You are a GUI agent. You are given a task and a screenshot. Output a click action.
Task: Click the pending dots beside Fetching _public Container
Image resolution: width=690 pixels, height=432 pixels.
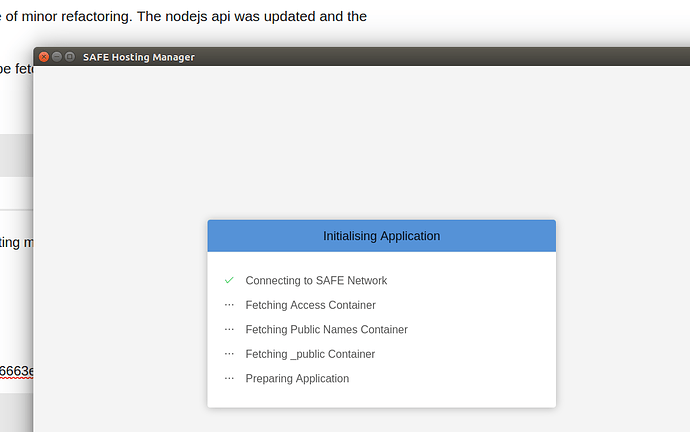tap(229, 353)
